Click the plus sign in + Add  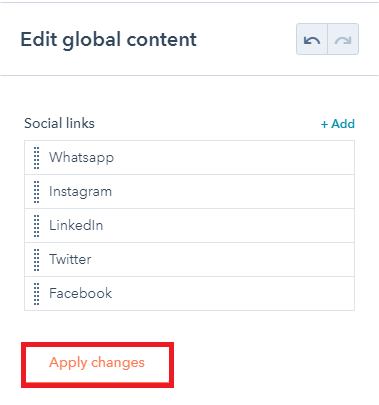(324, 124)
